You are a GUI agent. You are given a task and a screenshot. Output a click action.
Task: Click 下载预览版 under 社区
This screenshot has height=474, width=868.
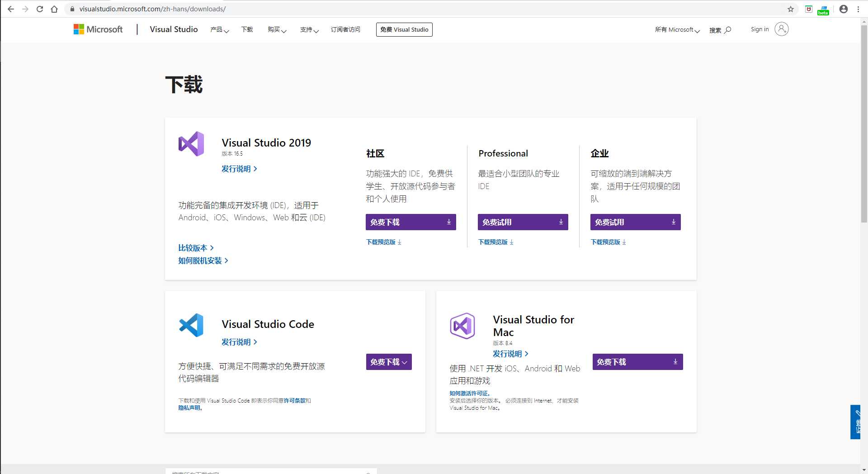(x=384, y=242)
